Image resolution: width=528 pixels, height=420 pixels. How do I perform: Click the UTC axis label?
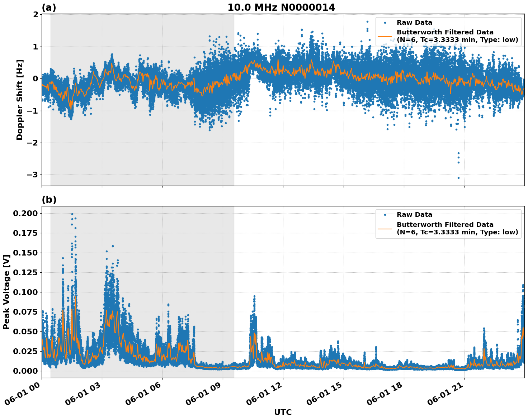(283, 412)
